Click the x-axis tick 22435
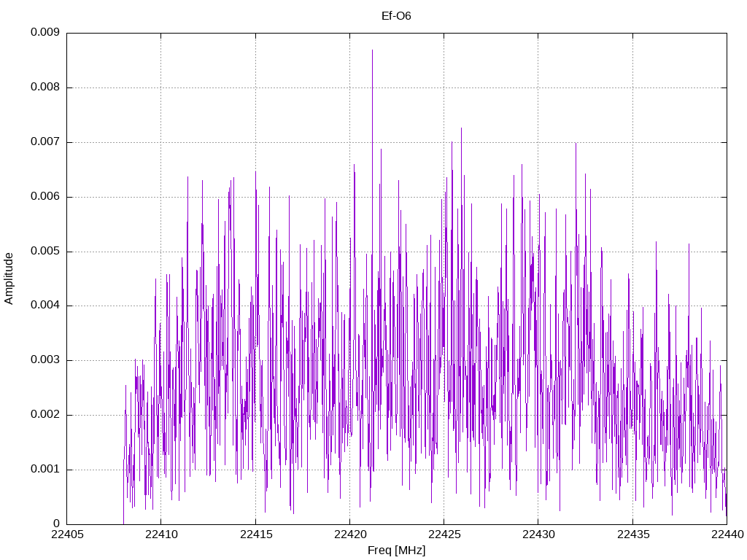 tap(632, 534)
